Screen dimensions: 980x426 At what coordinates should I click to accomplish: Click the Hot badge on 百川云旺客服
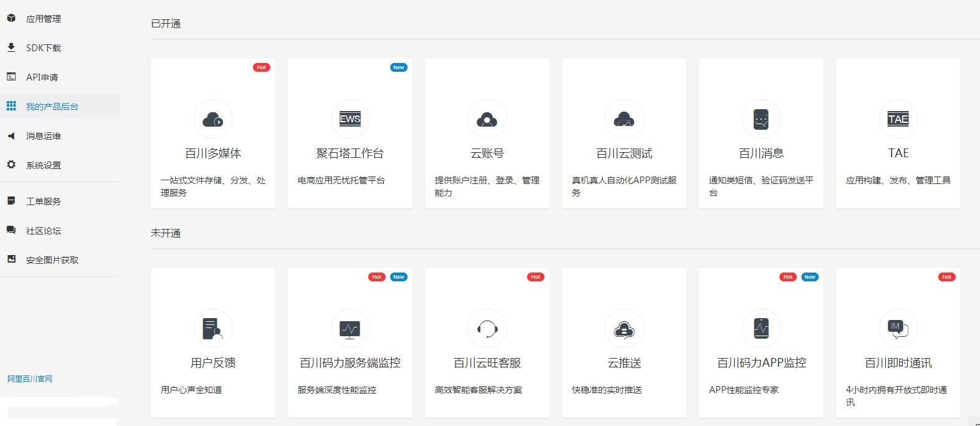coord(536,277)
